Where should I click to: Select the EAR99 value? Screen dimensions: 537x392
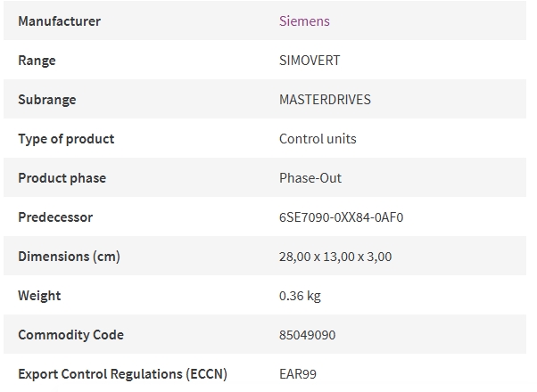[298, 374]
